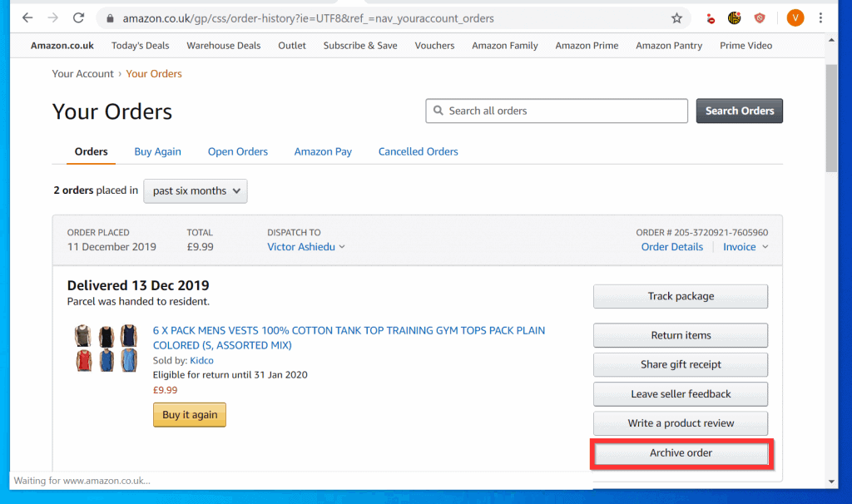
Task: Open the Order Details link
Action: (671, 246)
